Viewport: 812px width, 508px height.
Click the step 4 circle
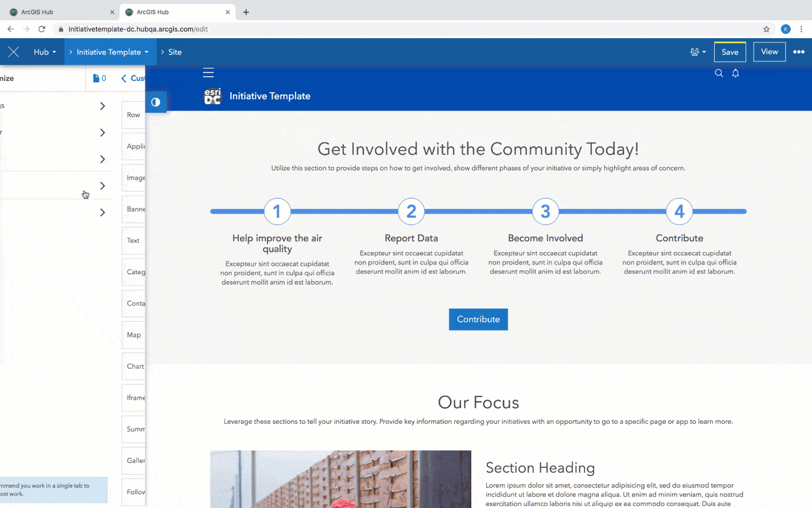point(679,211)
